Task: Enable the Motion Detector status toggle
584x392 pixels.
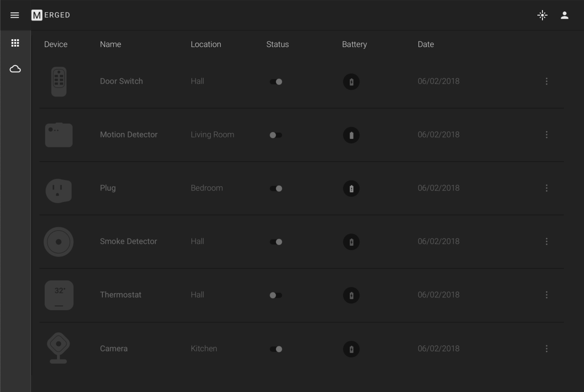Action: [x=276, y=135]
